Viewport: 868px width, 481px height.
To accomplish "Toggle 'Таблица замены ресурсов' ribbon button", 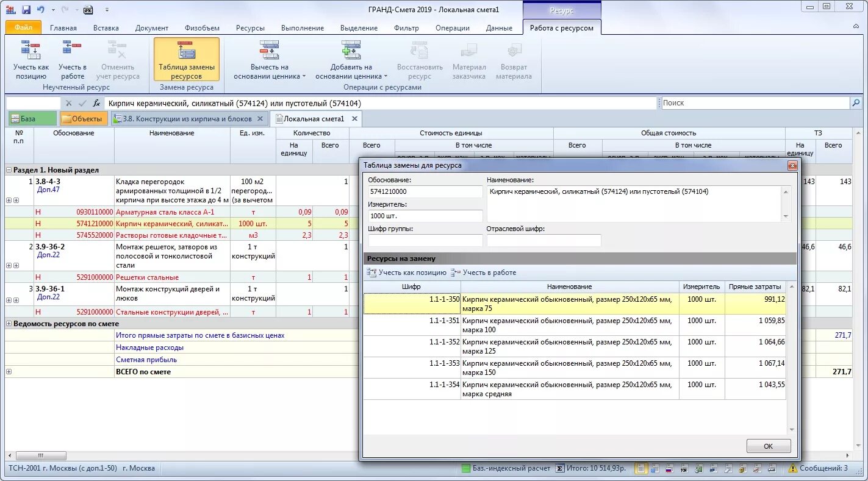I will (x=186, y=60).
